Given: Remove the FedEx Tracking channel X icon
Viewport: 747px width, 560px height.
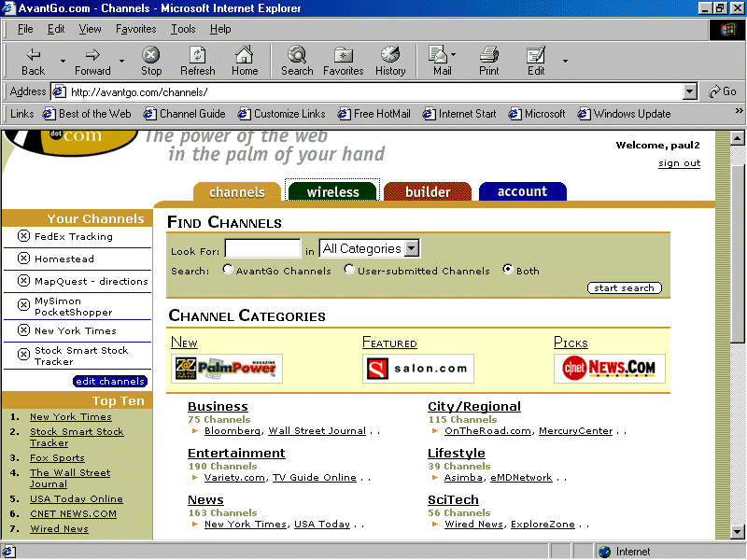Looking at the screenshot, I should (23, 236).
